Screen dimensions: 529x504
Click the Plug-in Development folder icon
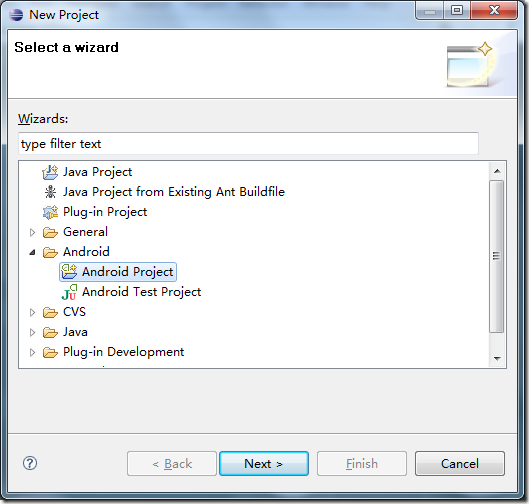[x=50, y=352]
